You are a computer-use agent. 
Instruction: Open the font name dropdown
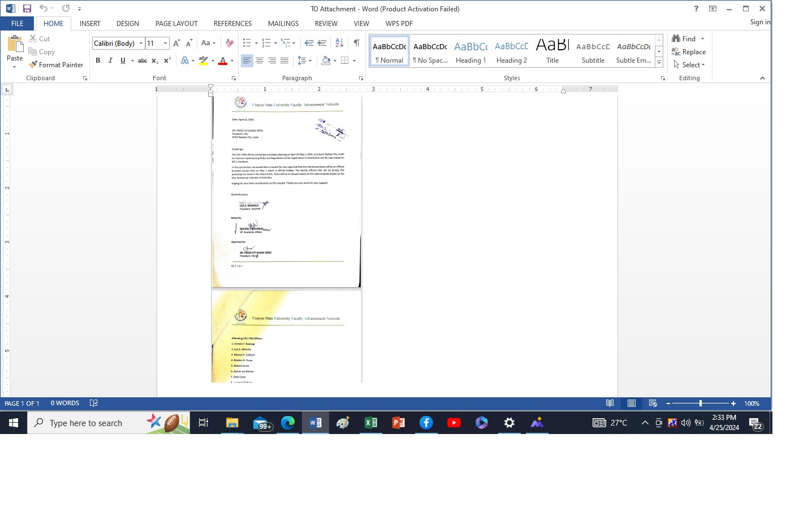141,44
